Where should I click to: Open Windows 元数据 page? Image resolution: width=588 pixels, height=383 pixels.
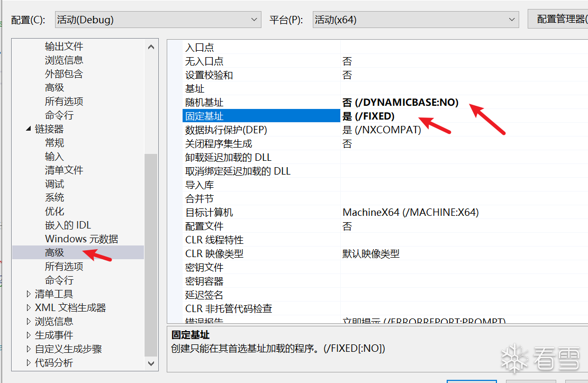(x=82, y=239)
